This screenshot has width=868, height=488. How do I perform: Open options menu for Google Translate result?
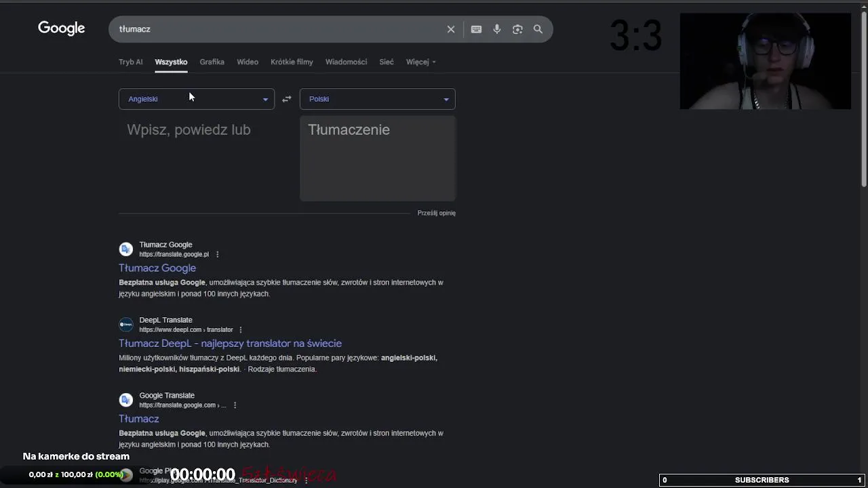tap(235, 405)
